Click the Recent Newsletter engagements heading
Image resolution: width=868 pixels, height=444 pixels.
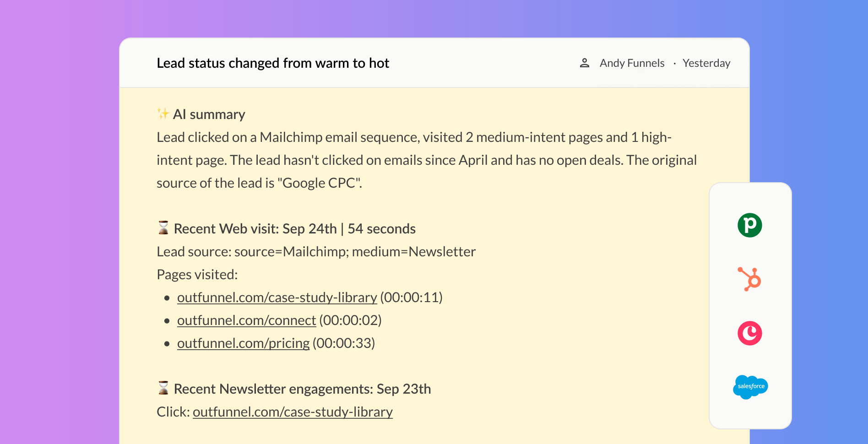(302, 388)
